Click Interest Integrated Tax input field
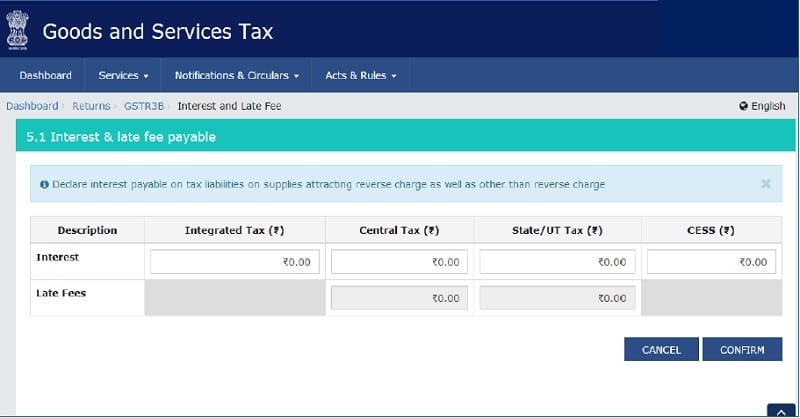This screenshot has width=800, height=418. point(235,262)
